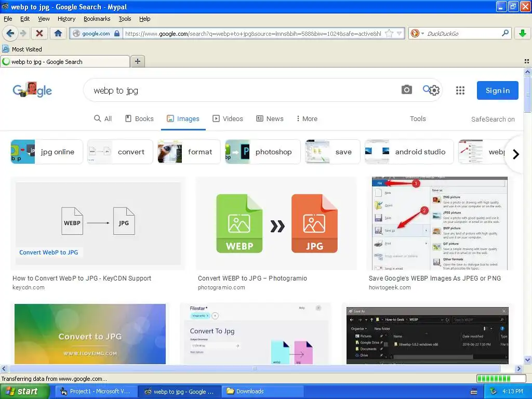Switch to the News results tab

click(270, 119)
